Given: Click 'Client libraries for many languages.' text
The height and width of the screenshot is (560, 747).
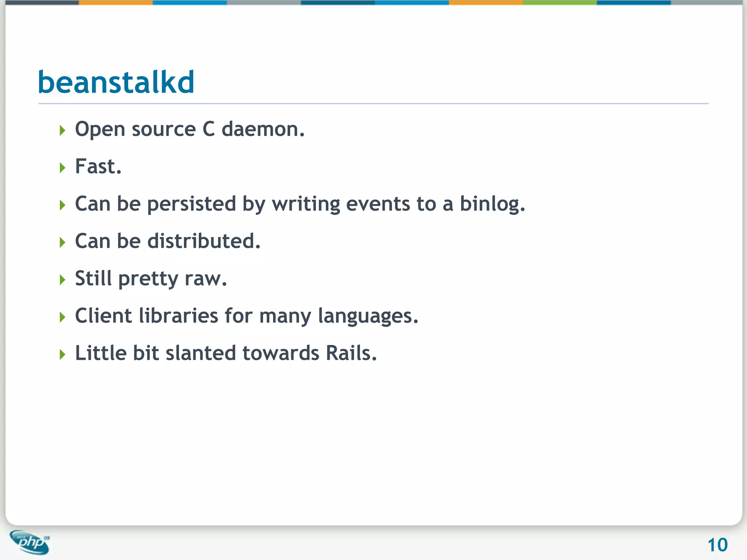Looking at the screenshot, I should (x=247, y=316).
